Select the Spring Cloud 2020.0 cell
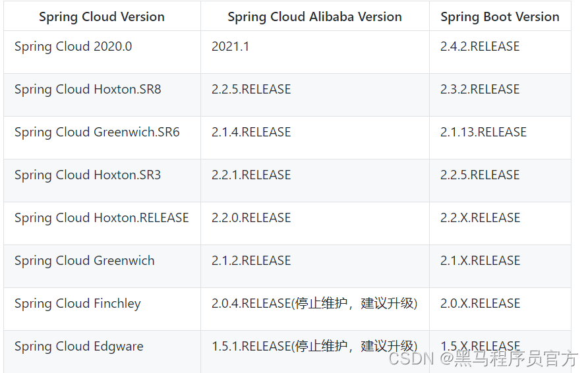The image size is (588, 373). (x=73, y=47)
